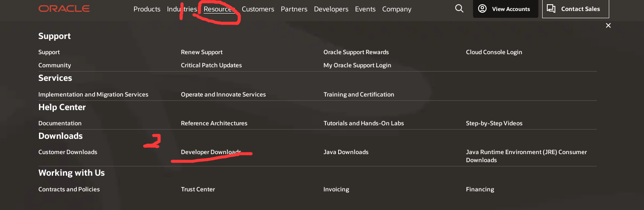Screen dimensions: 644x210
Task: Open the search magnifier icon
Action: click(x=459, y=8)
